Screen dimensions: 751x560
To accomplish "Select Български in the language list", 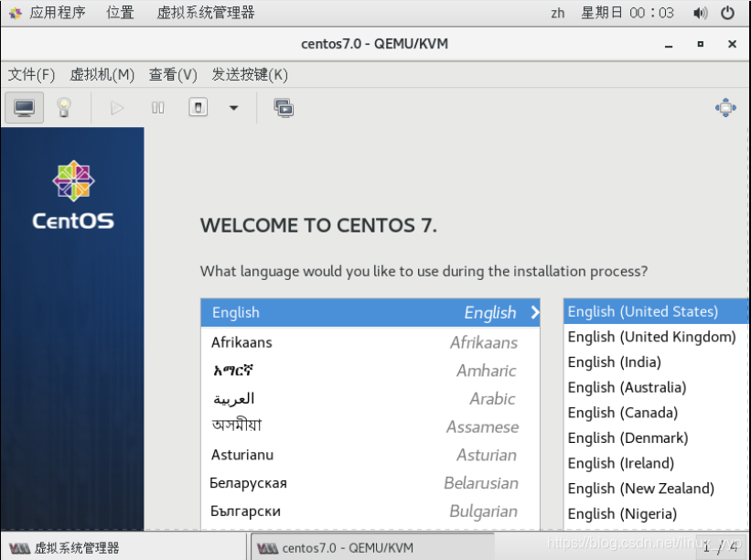I will coord(370,512).
